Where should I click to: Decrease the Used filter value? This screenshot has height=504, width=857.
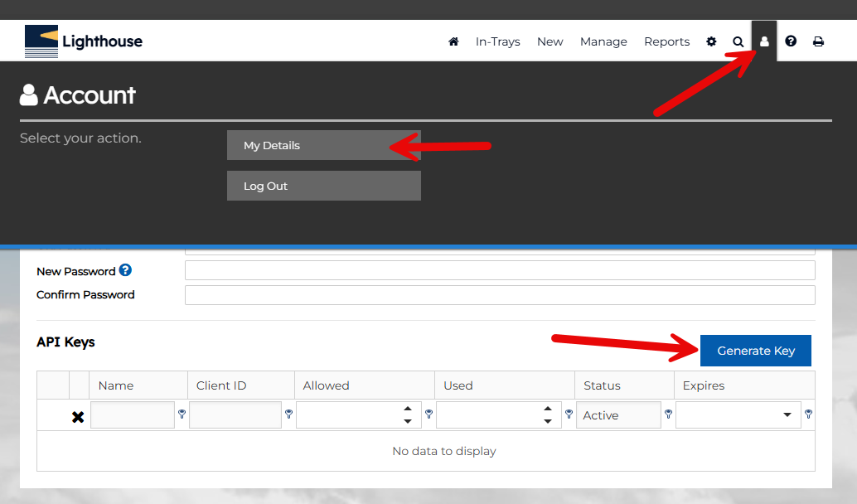tap(548, 421)
